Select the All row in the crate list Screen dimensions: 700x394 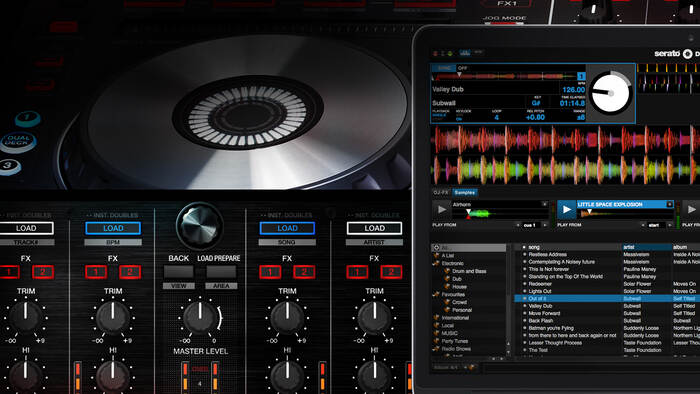click(x=469, y=247)
